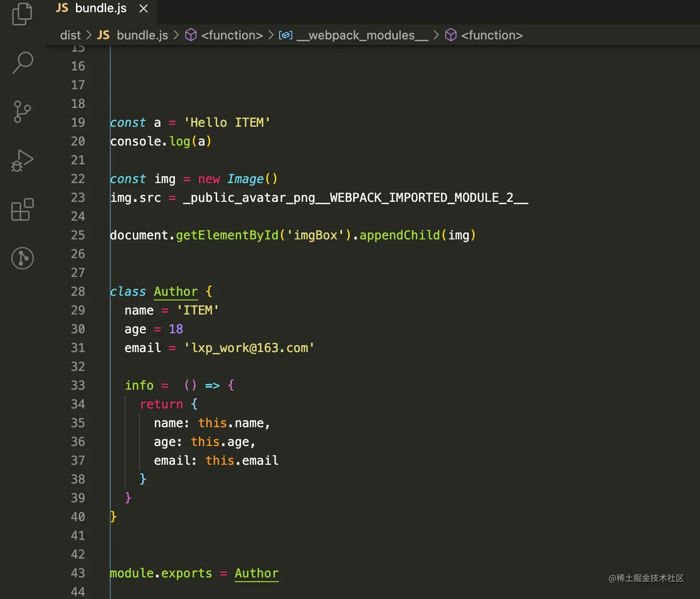Click the 'Hello ITEM' string literal
The height and width of the screenshot is (599, 700).
coord(227,123)
